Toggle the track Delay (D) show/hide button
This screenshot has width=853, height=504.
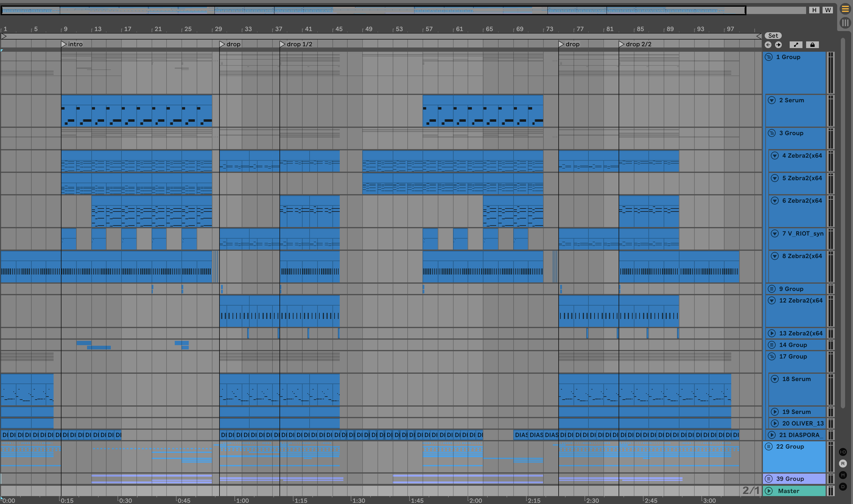(843, 487)
